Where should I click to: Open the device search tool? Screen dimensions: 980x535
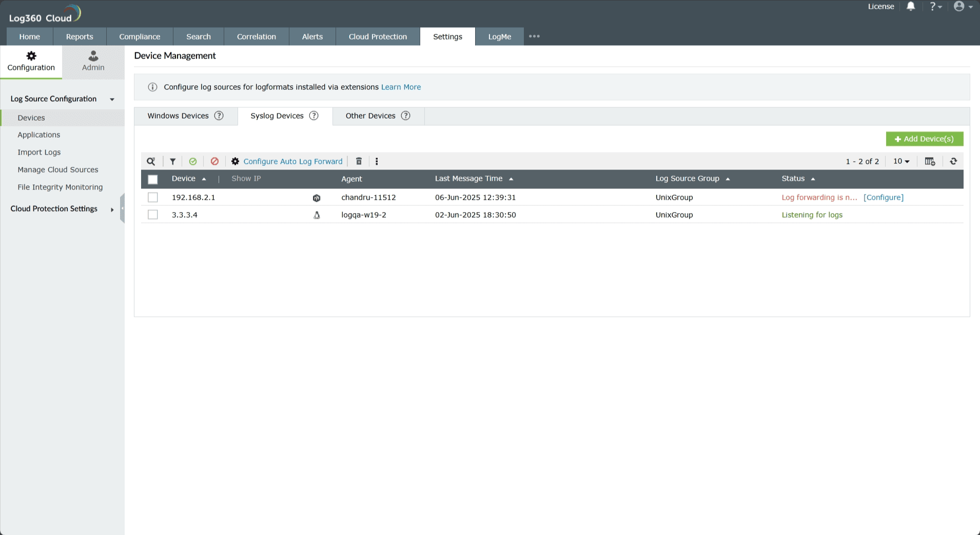(x=151, y=161)
